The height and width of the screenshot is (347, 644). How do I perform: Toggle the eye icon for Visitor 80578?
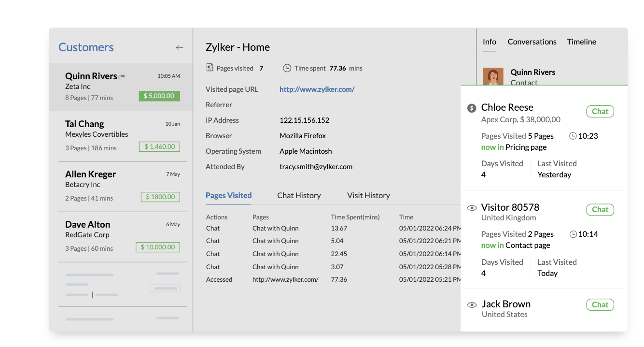click(x=472, y=207)
